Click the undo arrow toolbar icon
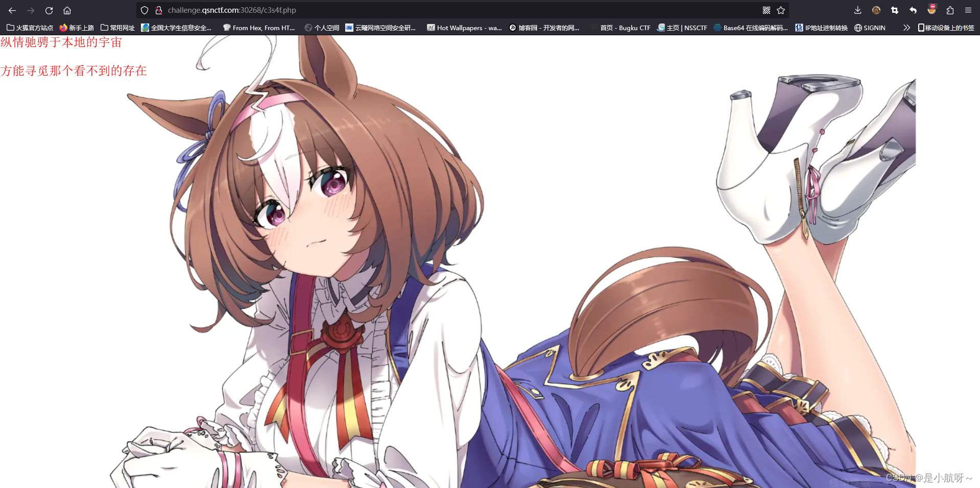This screenshot has height=488, width=980. 913,10
